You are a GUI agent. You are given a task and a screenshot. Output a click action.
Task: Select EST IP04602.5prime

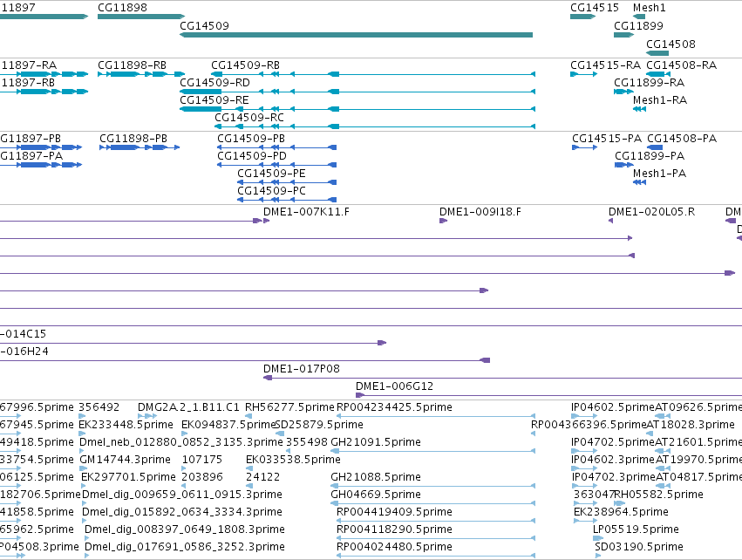click(x=584, y=416)
